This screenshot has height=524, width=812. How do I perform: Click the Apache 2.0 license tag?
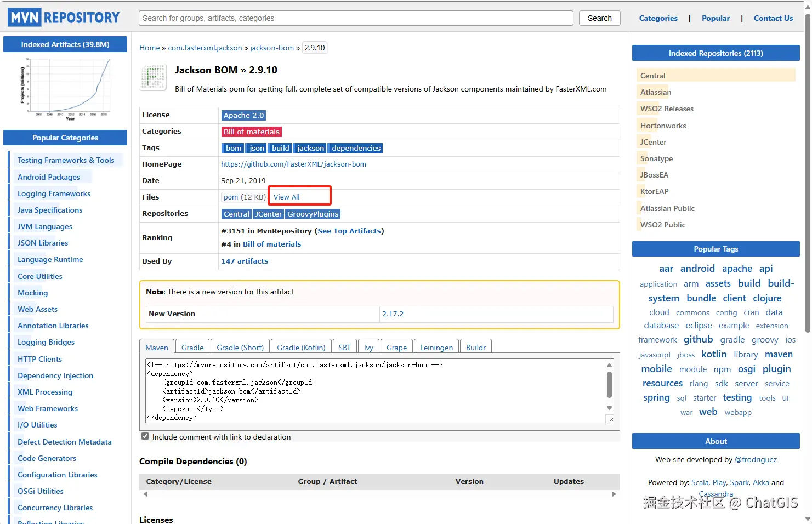click(243, 115)
